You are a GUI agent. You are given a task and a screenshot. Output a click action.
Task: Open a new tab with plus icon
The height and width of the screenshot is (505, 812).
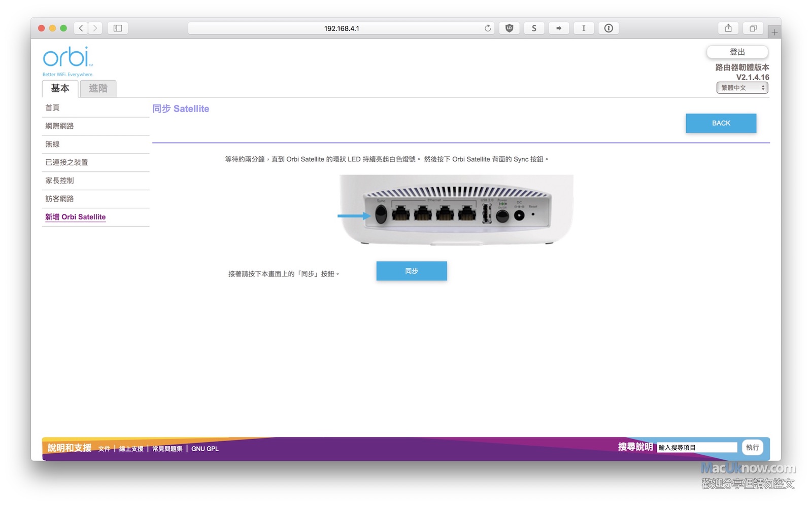(x=774, y=32)
